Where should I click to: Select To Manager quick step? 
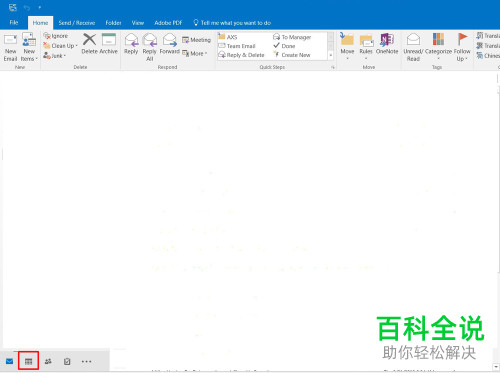(292, 37)
